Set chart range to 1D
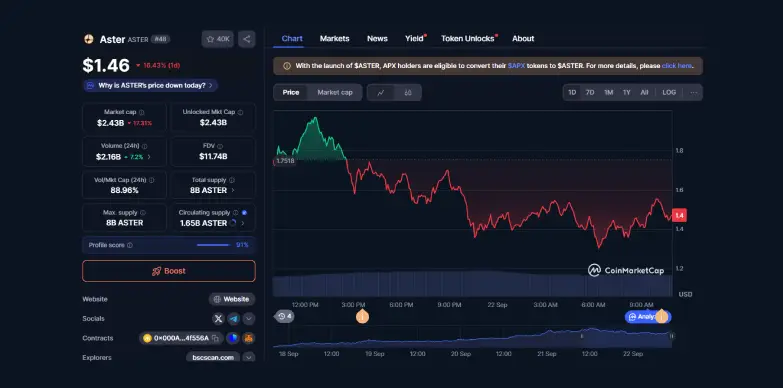This screenshot has height=388, width=783. pos(572,92)
